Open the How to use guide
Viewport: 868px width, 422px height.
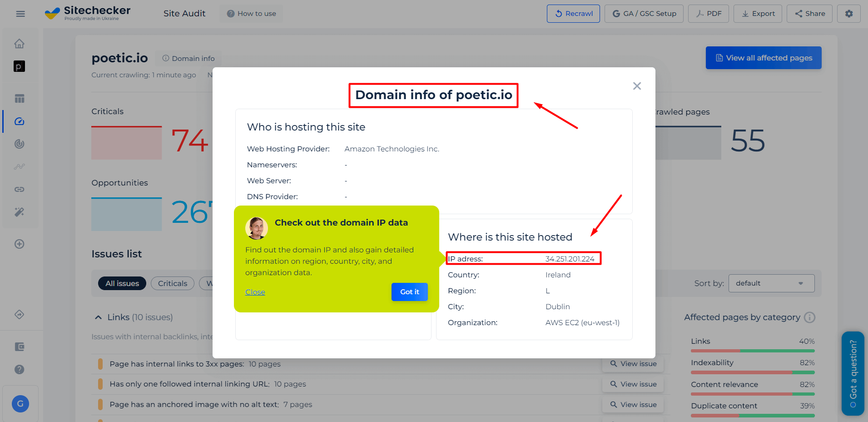pos(251,14)
